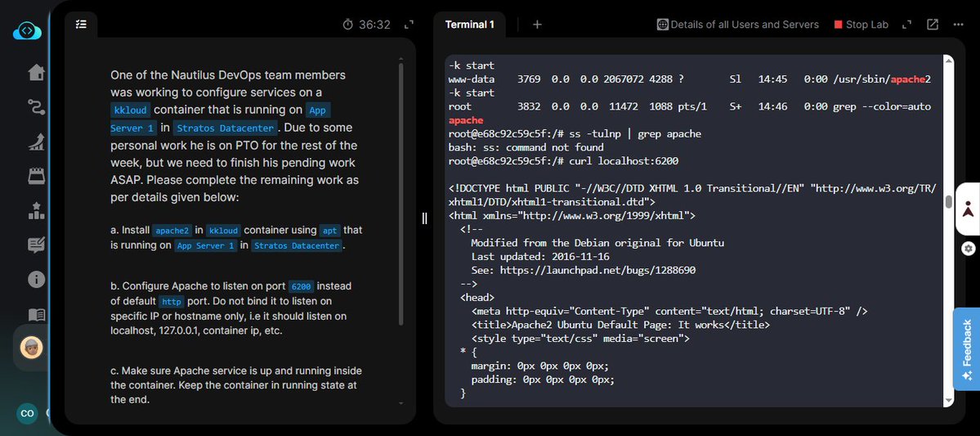Image resolution: width=980 pixels, height=436 pixels.
Task: Click the CO profile initials badge
Action: tap(27, 413)
